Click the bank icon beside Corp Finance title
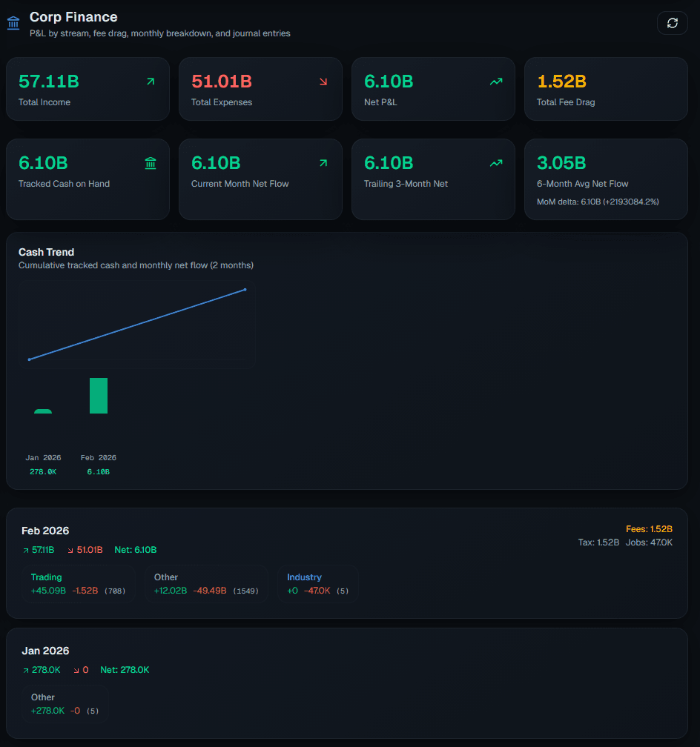 pos(13,22)
